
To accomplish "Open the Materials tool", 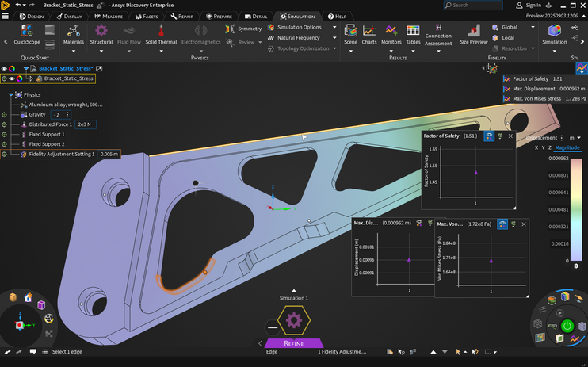I will click(74, 35).
